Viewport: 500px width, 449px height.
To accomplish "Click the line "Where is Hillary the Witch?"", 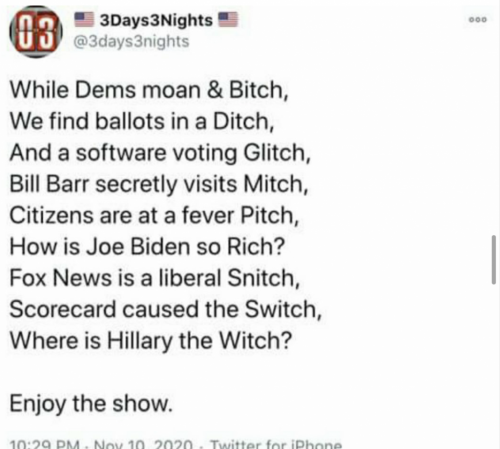I will [151, 341].
